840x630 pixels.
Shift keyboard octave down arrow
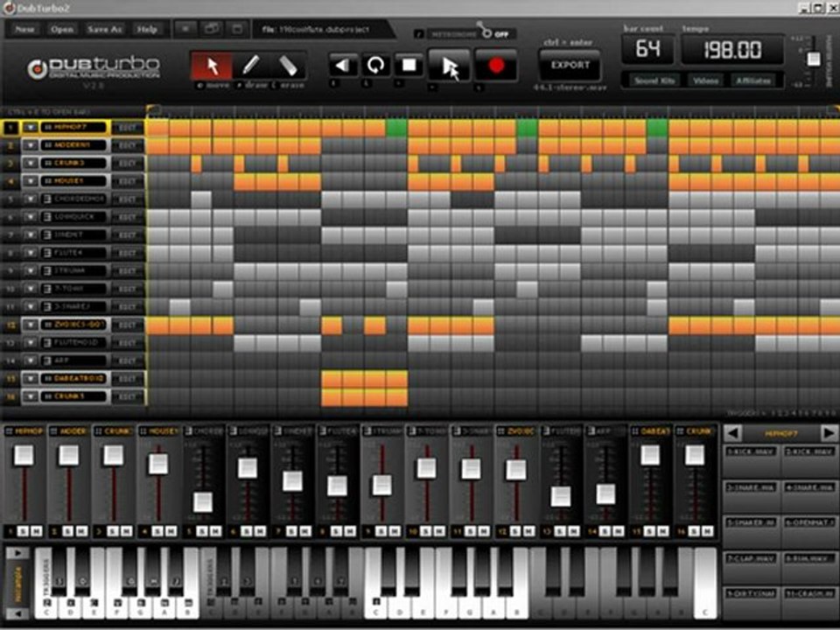coord(17,612)
